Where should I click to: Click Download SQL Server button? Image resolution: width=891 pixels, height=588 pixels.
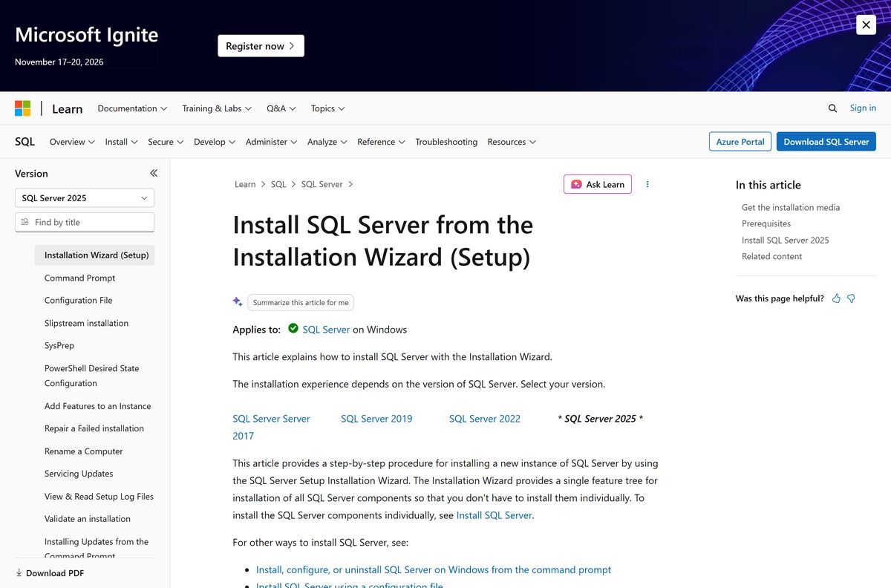pyautogui.click(x=826, y=142)
